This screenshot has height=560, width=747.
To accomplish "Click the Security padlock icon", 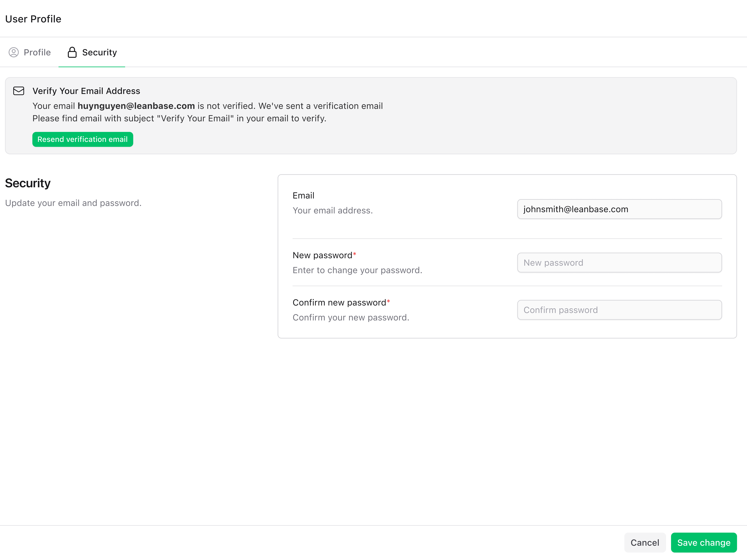I will (x=72, y=52).
